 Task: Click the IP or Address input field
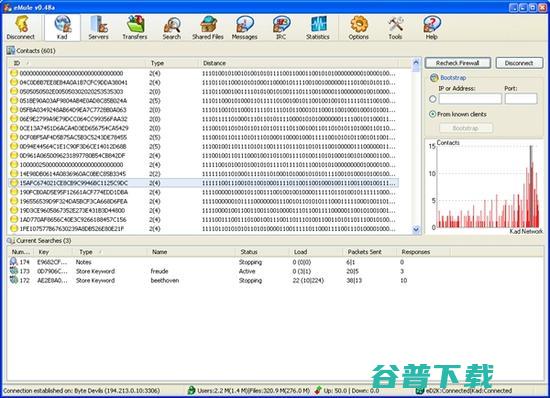pos(470,99)
